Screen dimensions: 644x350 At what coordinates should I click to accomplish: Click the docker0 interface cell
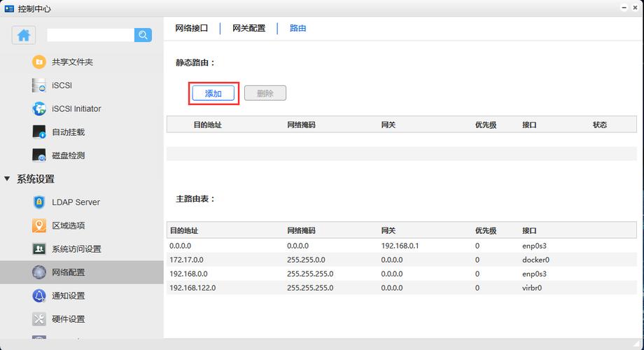(536, 260)
